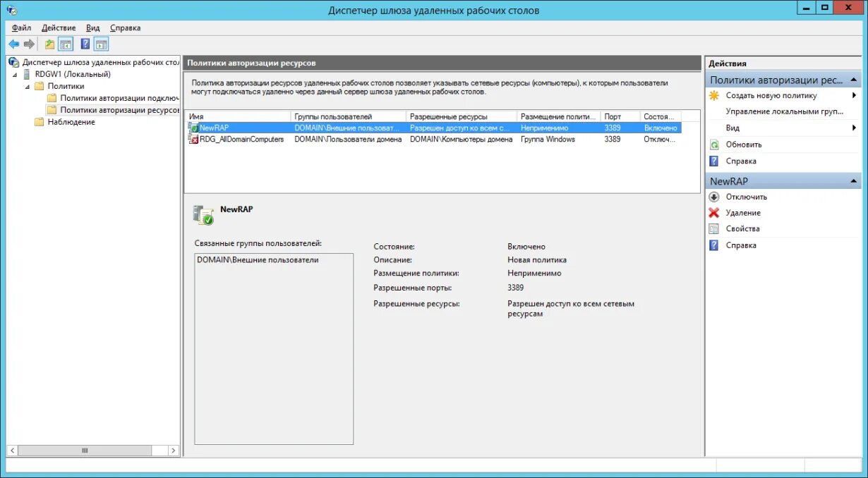
Task: Click the tree pane horizontal scrollbar thumb
Action: click(85, 451)
